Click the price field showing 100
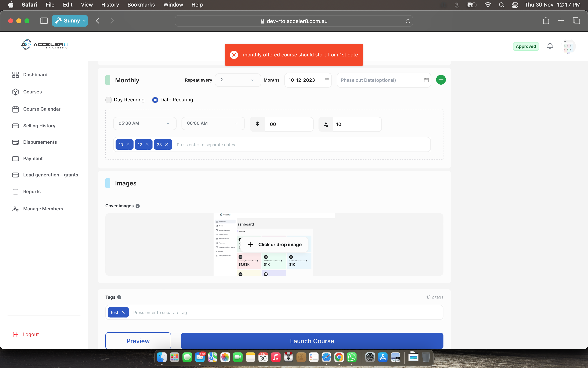The width and height of the screenshot is (588, 368). [289, 124]
